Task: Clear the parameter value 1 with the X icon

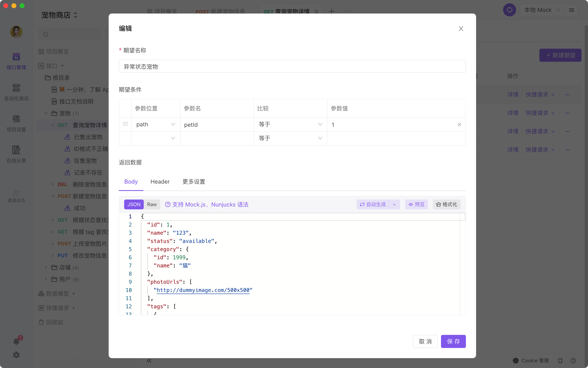Action: click(x=459, y=125)
